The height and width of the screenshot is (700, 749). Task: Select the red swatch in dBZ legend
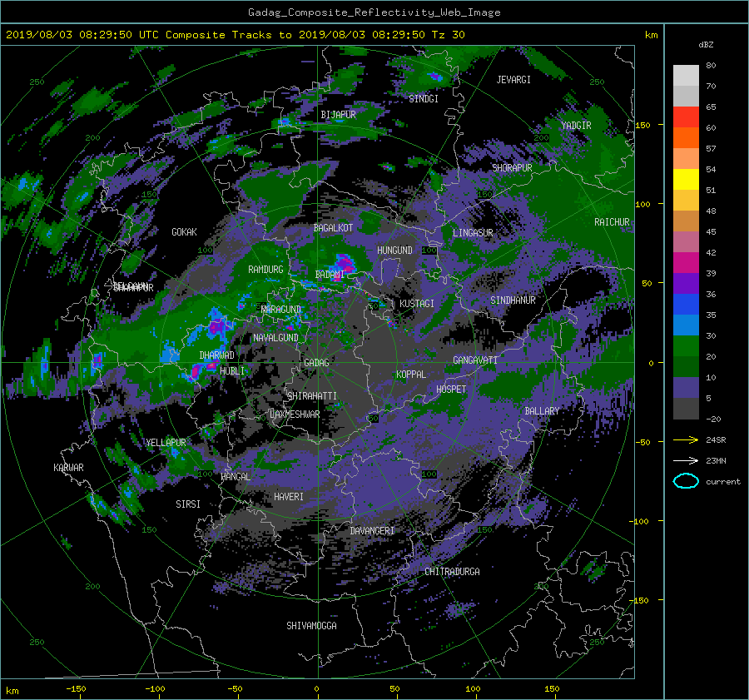pyautogui.click(x=686, y=117)
